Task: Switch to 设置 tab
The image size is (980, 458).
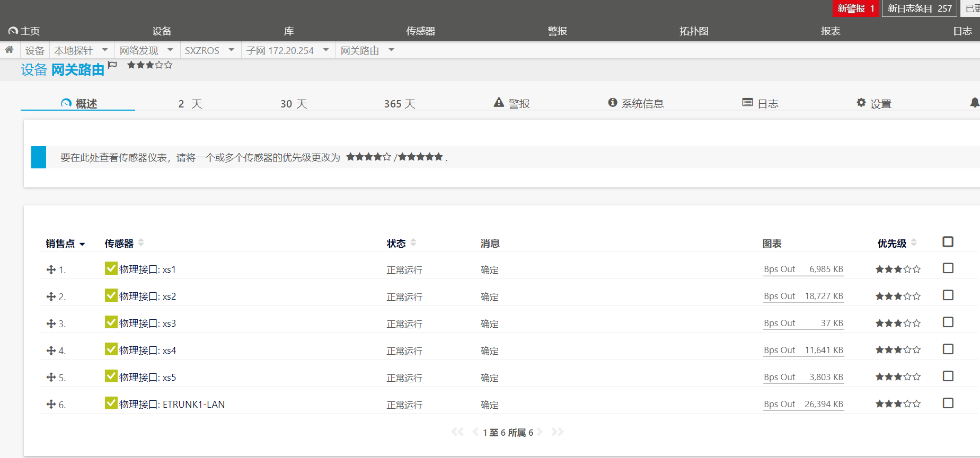Action: pos(874,103)
